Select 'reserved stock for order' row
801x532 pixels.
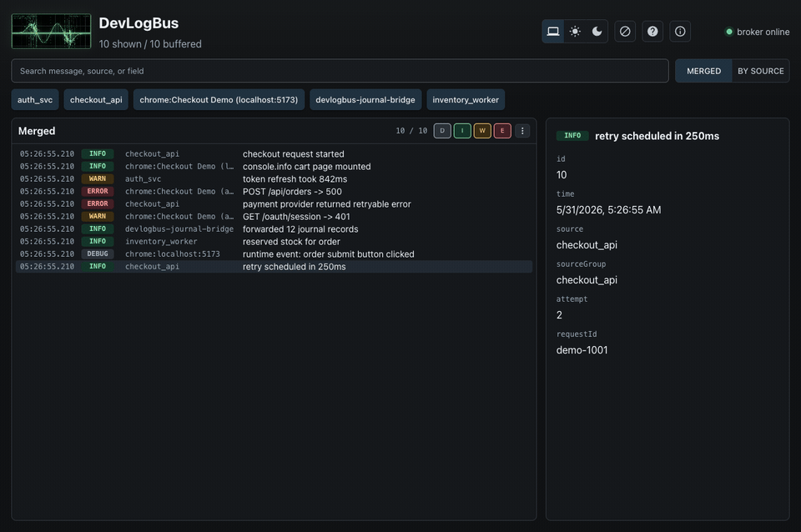click(x=274, y=242)
